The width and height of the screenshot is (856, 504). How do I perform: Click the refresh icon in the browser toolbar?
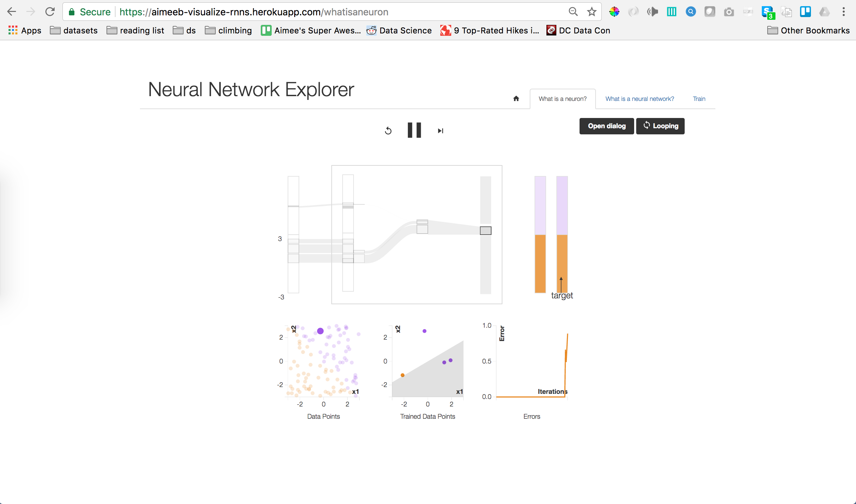point(50,12)
